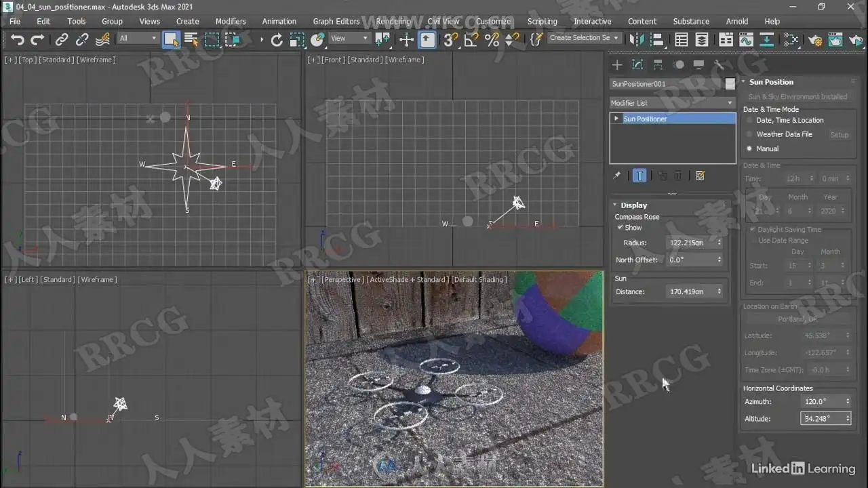Select the Select and Move tool
The height and width of the screenshot is (488, 868).
(x=406, y=40)
